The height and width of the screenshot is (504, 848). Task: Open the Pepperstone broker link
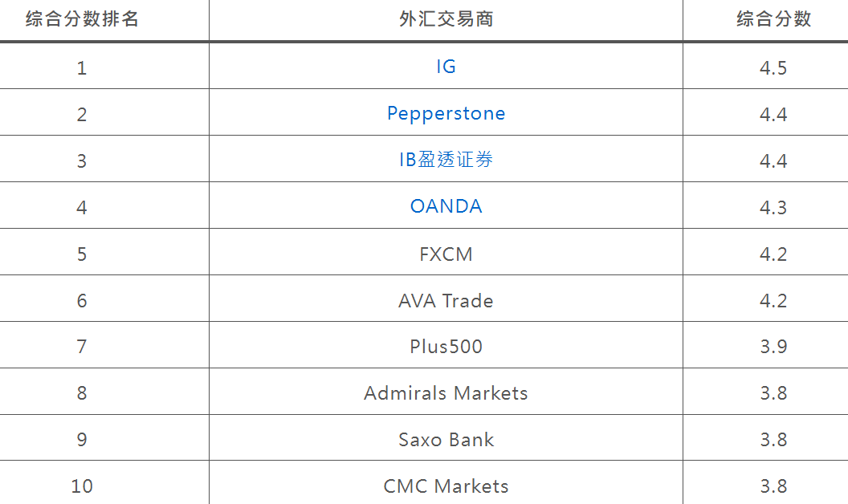click(446, 114)
